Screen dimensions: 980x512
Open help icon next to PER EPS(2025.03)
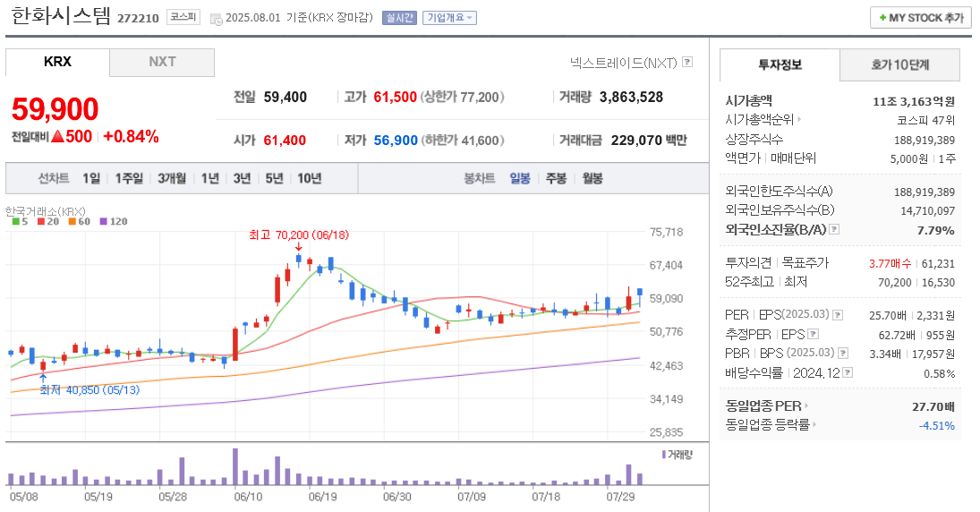(838, 315)
